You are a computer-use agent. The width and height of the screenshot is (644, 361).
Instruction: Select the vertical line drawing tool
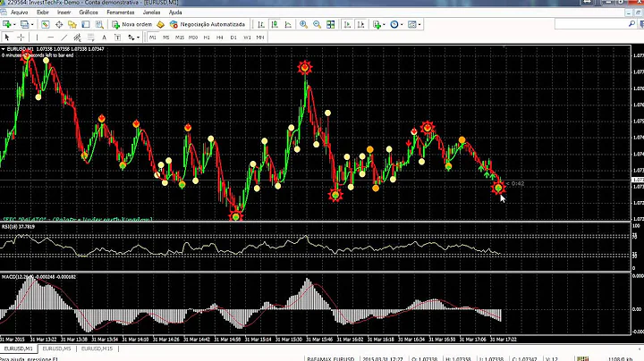[x=37, y=38]
